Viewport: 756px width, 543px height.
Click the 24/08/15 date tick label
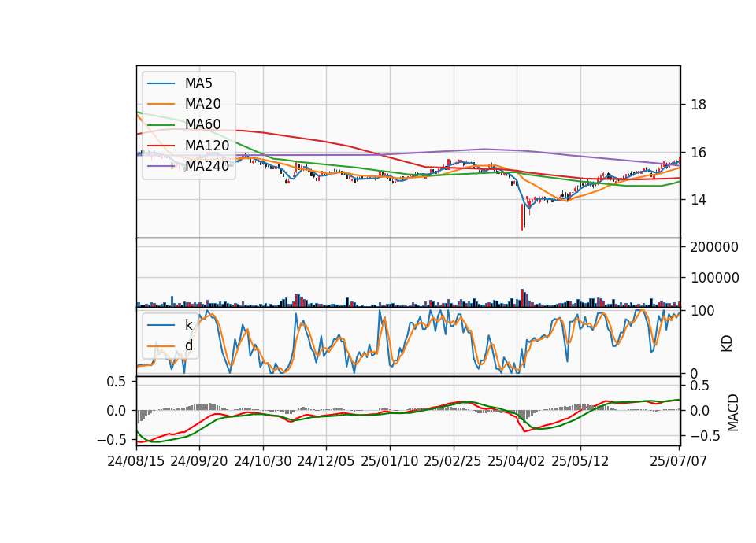[136, 461]
